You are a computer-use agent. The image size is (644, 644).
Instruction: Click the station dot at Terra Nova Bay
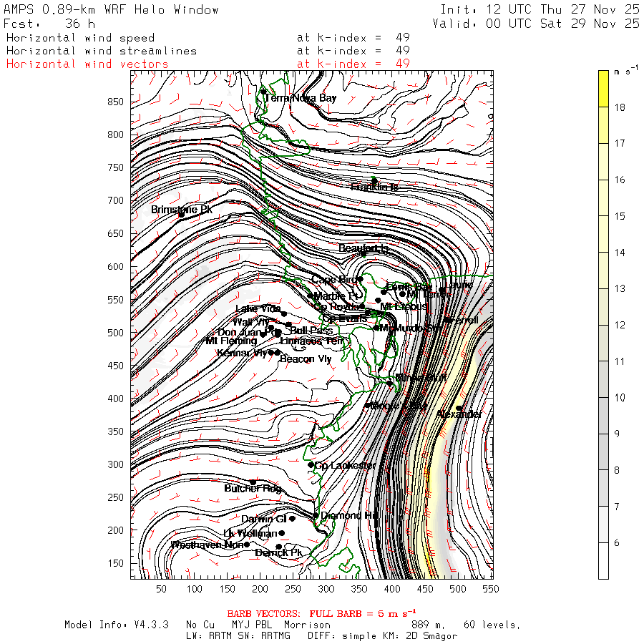click(263, 92)
